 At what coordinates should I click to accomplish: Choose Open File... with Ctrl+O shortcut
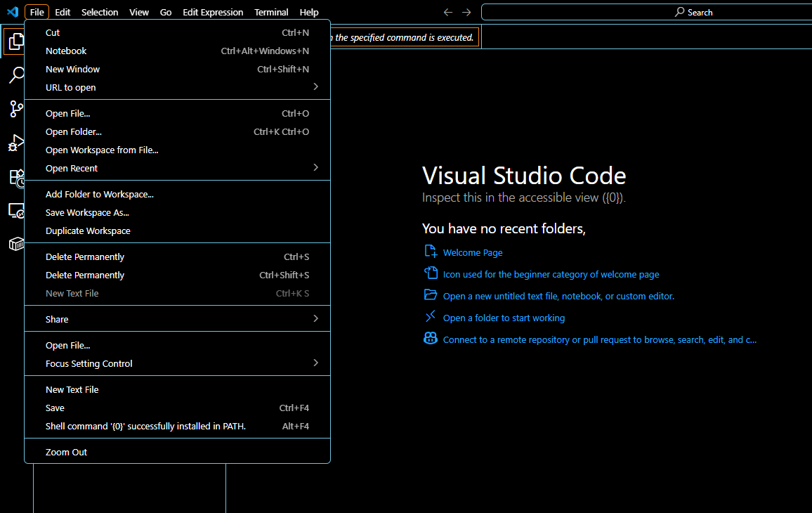click(x=177, y=113)
